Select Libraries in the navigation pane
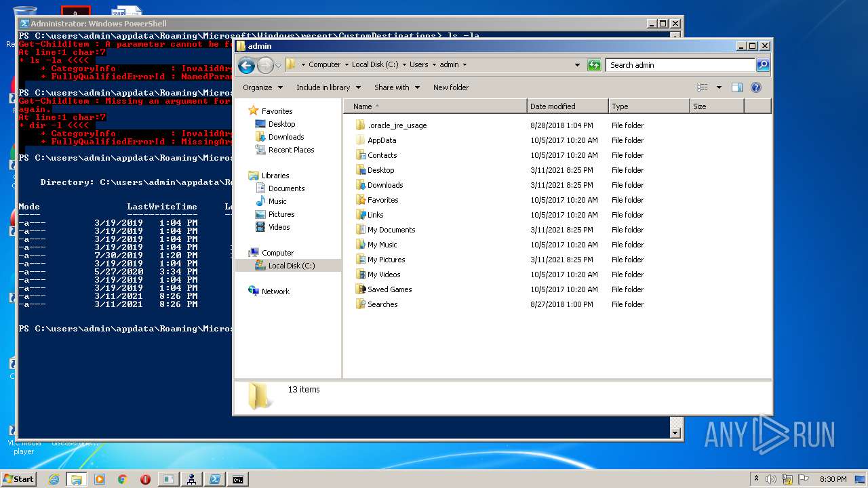This screenshot has width=868, height=488. [x=275, y=176]
